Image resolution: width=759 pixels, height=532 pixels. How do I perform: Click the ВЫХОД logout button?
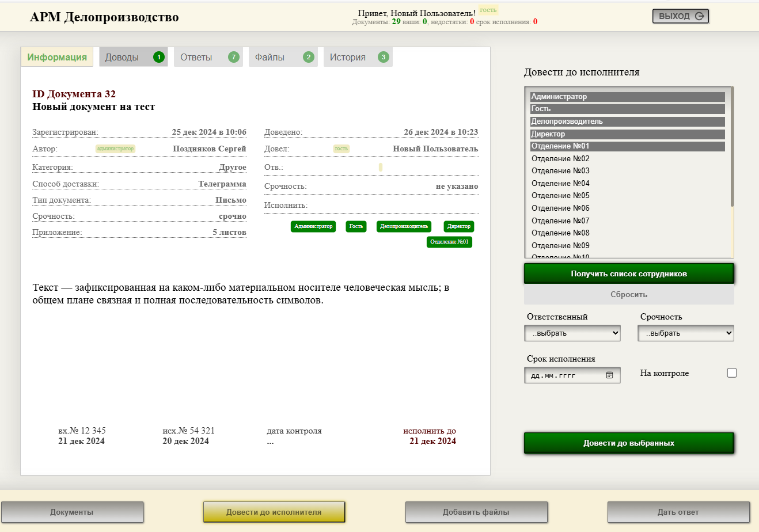point(681,16)
